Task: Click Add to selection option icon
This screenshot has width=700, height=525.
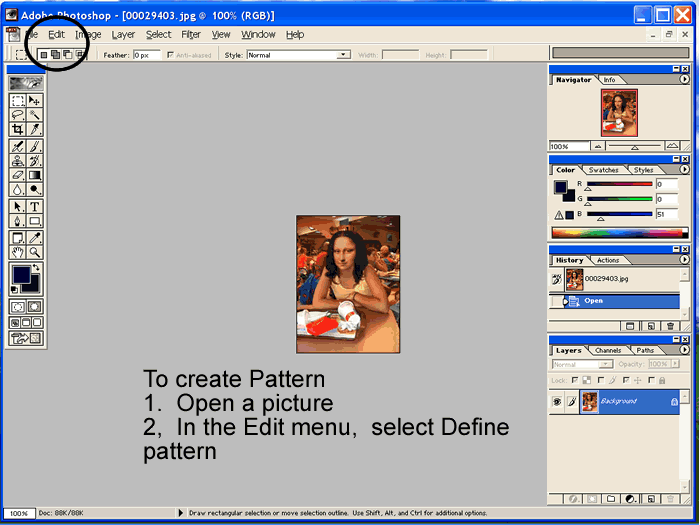Action: [55, 54]
